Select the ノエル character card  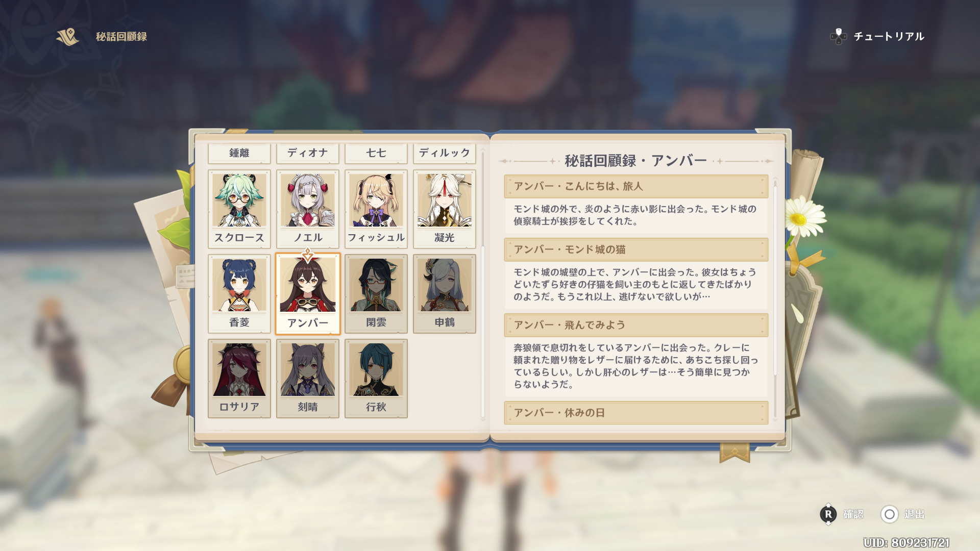click(308, 209)
